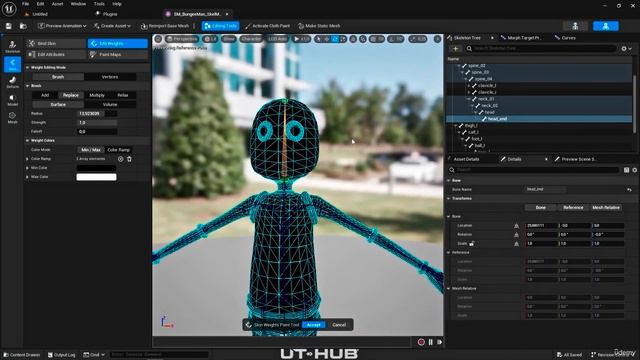This screenshot has height=360, width=640.
Task: Open the Tools menu
Action: [x=99, y=4]
